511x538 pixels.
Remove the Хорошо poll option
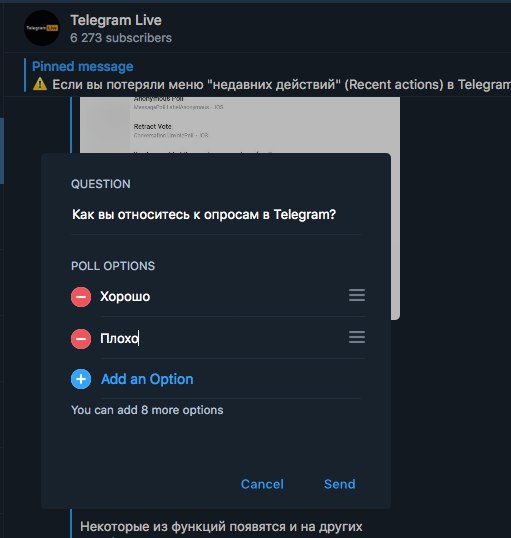point(81,297)
